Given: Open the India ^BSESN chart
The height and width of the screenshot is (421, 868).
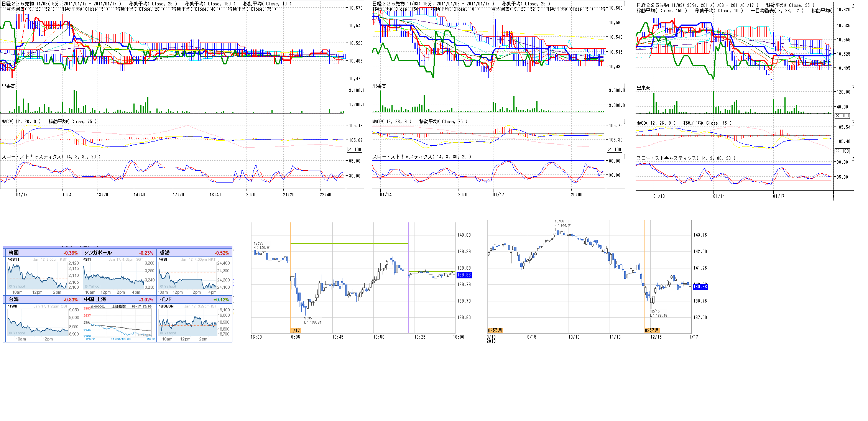Looking at the screenshot, I should (x=188, y=322).
